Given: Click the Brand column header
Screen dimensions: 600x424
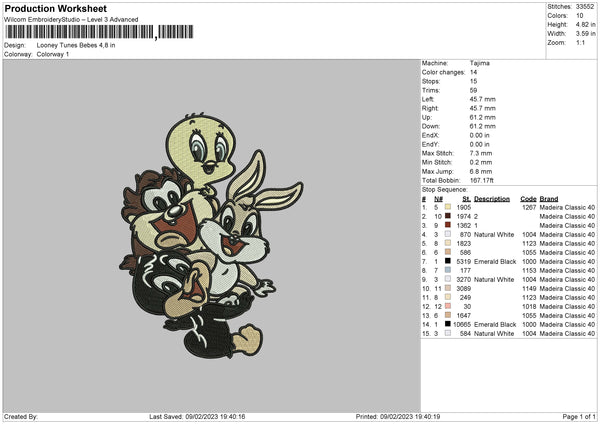Looking at the screenshot, I should coord(549,199).
